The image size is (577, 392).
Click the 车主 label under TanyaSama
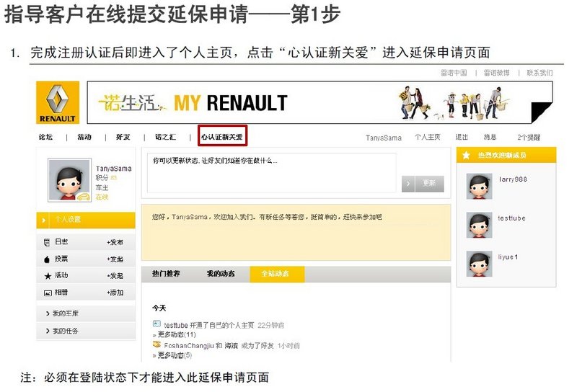click(102, 187)
